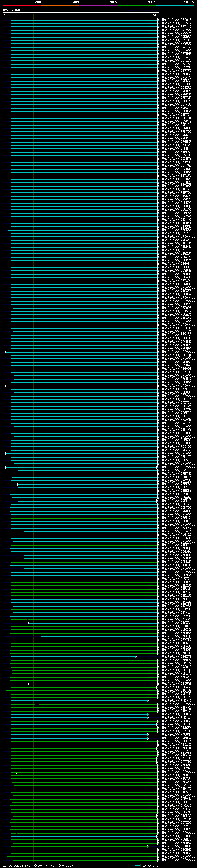This screenshot has width=197, height=868.
Task: Select hit label UniRef100_B7GAA5
Action: (177, 497)
